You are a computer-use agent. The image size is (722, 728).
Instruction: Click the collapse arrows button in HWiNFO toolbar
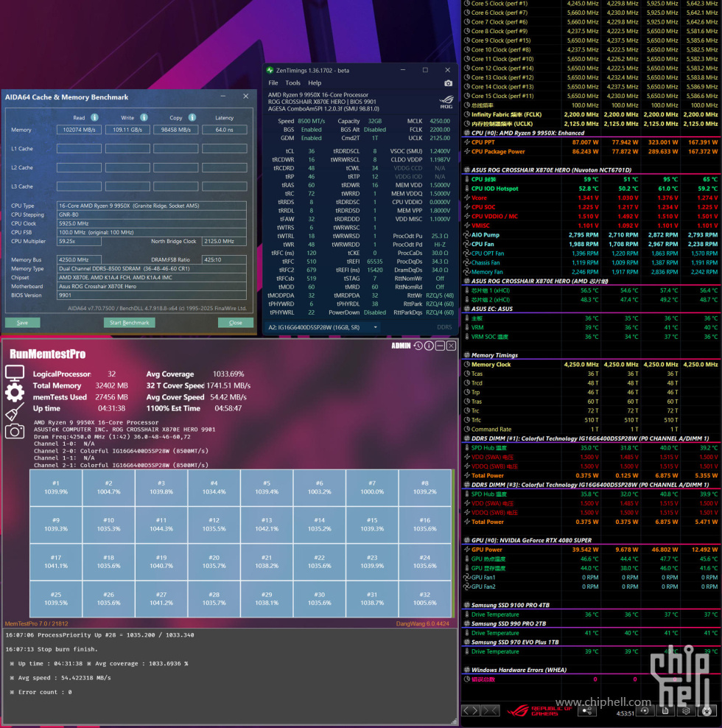click(x=491, y=710)
